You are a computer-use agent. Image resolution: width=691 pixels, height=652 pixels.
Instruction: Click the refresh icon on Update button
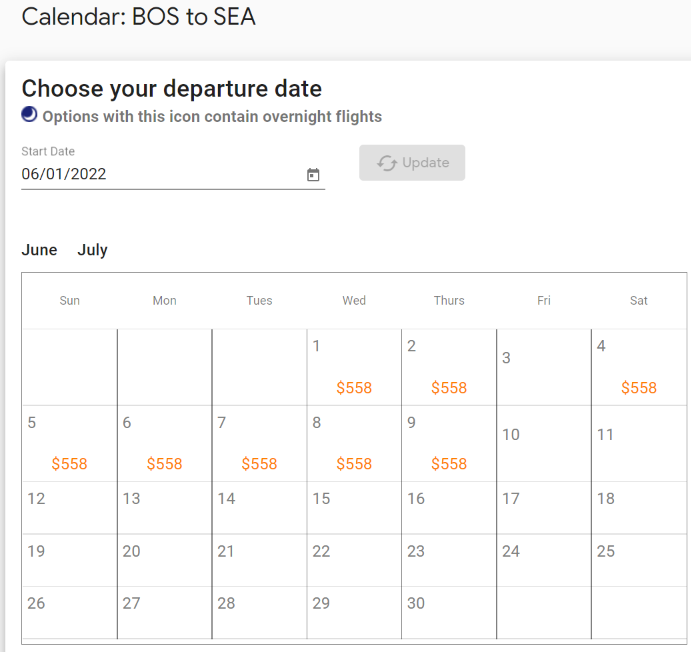pos(387,163)
